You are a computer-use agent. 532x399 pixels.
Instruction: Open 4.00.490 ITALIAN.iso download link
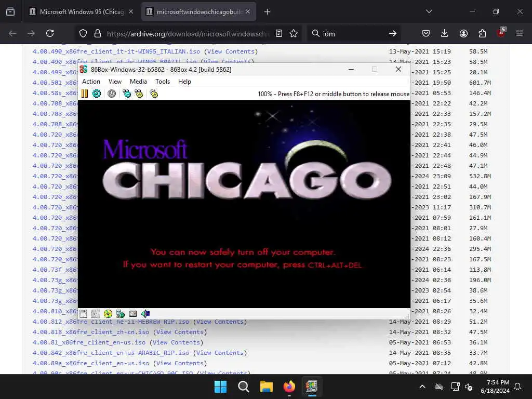[x=116, y=51]
